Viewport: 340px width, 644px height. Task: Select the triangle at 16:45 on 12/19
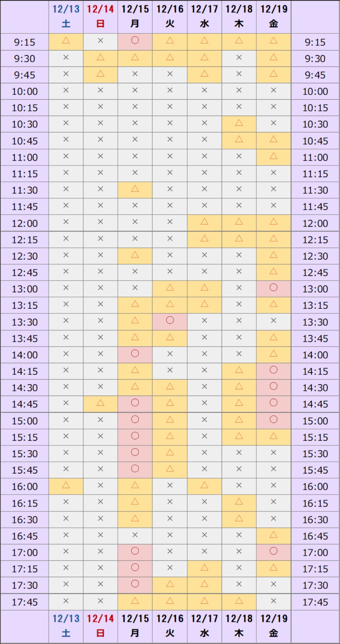273,535
